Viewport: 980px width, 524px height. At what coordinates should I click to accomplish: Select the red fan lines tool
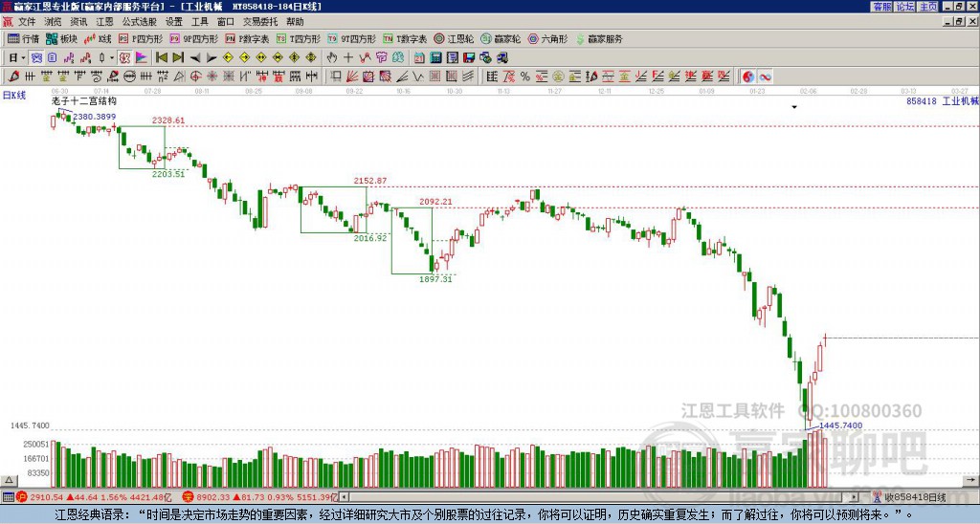[352, 76]
